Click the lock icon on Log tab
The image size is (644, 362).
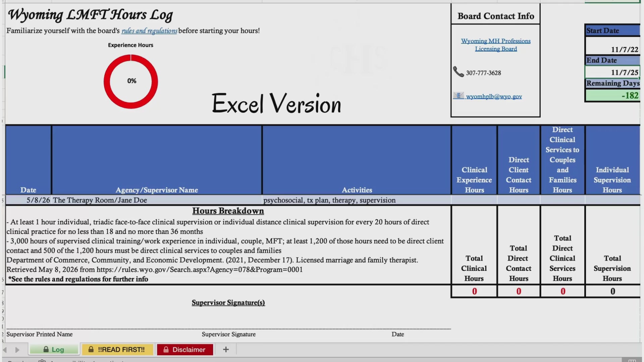tap(46, 349)
